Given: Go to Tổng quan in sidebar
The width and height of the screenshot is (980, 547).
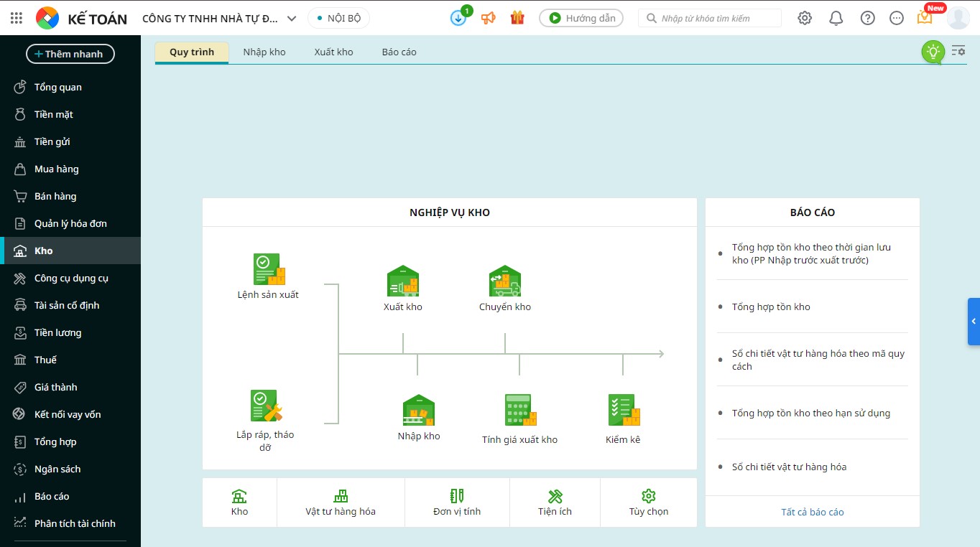Looking at the screenshot, I should point(70,87).
